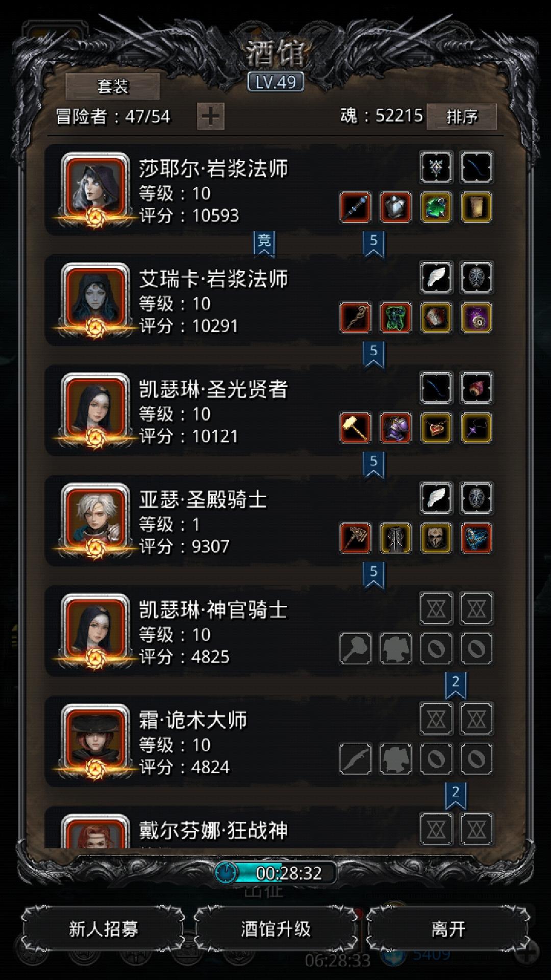Select 艾瑞卡·岩浆法师's white feather rune slot
This screenshot has width=551, height=980.
pos(436,277)
